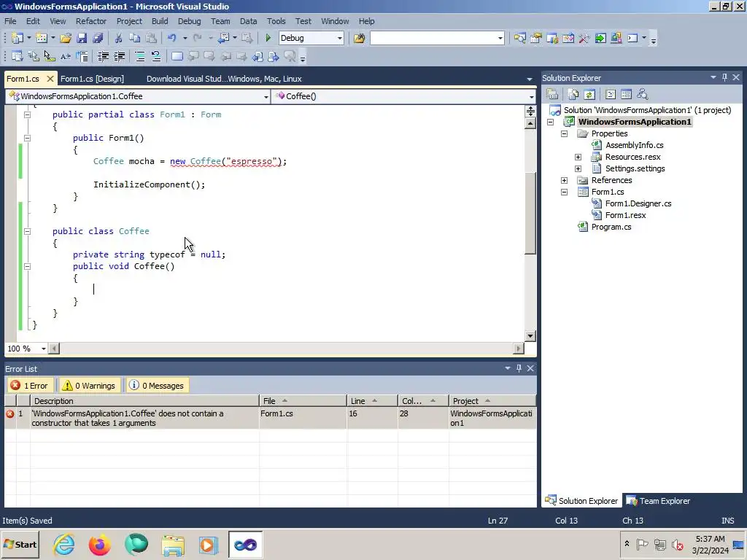Screen dimensions: 747x560
Task: Sort the error list by Line column
Action: tap(372, 401)
